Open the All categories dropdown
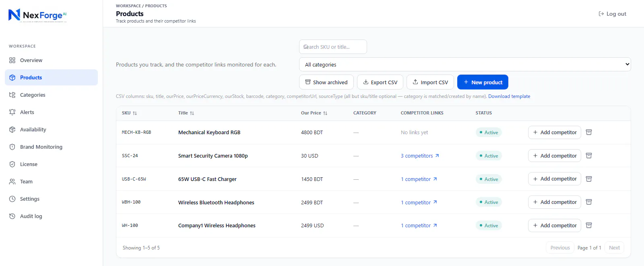The width and height of the screenshot is (644, 266). click(x=465, y=64)
